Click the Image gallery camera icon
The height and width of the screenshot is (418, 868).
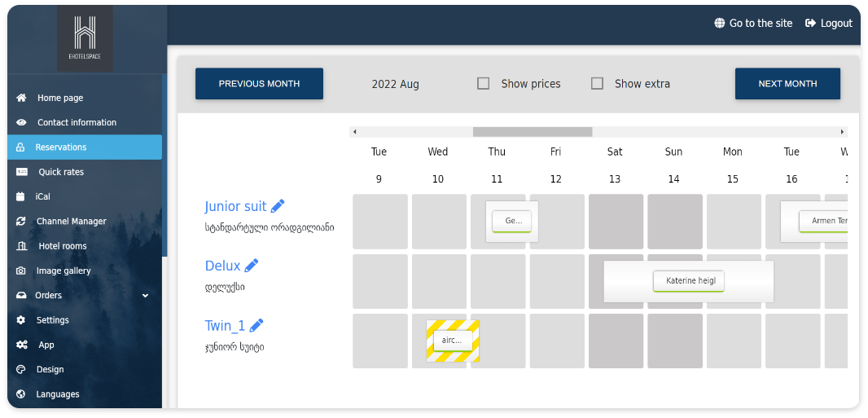pyautogui.click(x=21, y=271)
